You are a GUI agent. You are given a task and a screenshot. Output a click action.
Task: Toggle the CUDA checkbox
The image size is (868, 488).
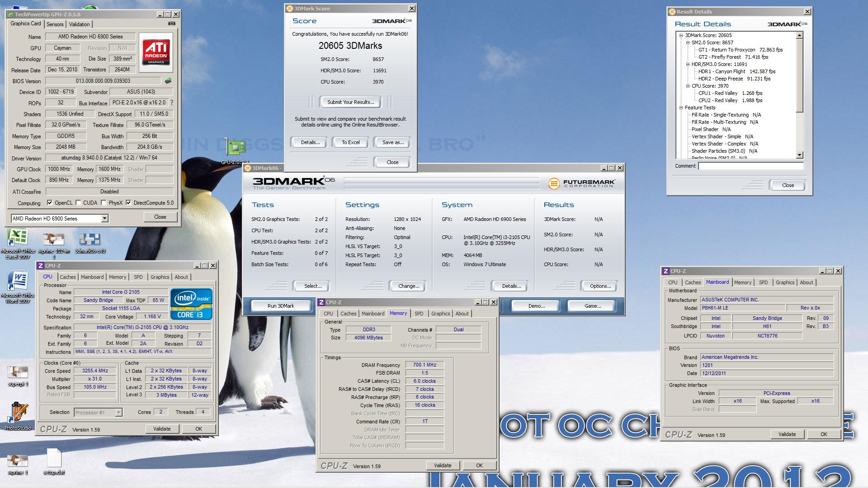[79, 203]
